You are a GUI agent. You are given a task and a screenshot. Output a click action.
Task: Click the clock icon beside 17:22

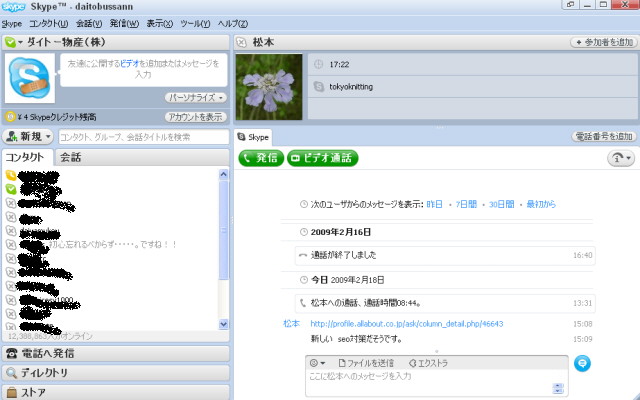click(x=318, y=64)
